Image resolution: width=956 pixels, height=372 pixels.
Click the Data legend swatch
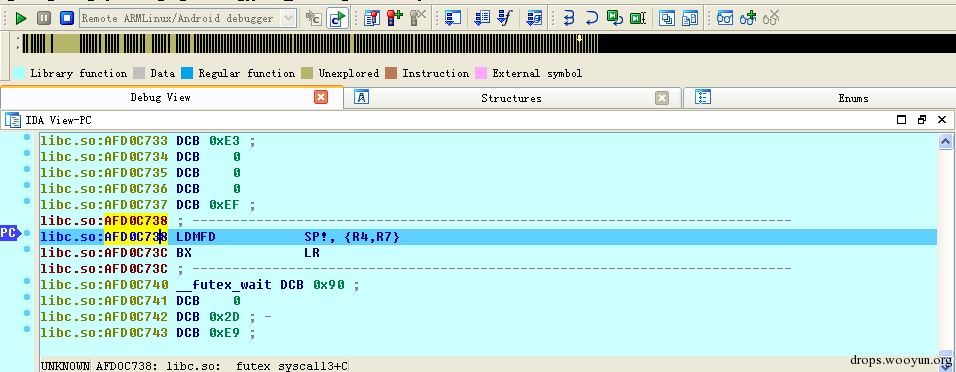coord(139,74)
